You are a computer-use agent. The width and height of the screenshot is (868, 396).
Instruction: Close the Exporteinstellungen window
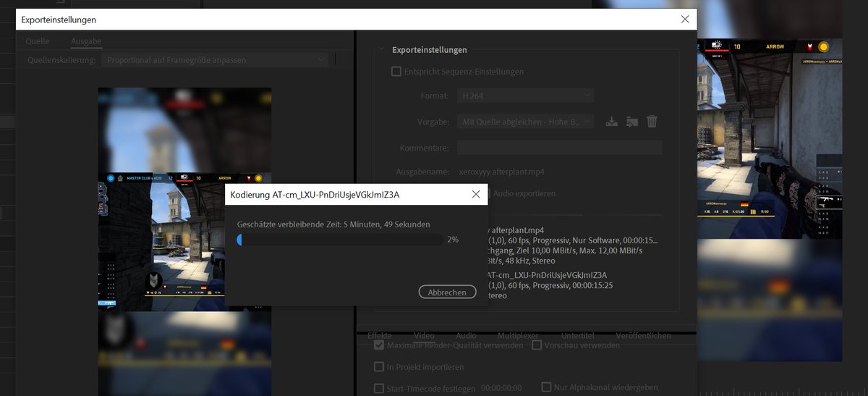[685, 20]
